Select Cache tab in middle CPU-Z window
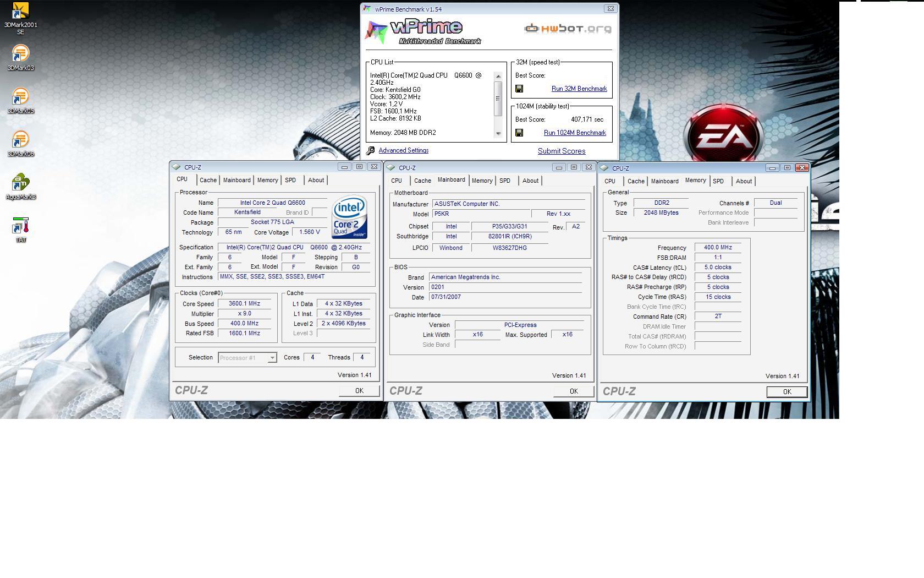Viewport: 924px width, 578px height. tap(422, 181)
